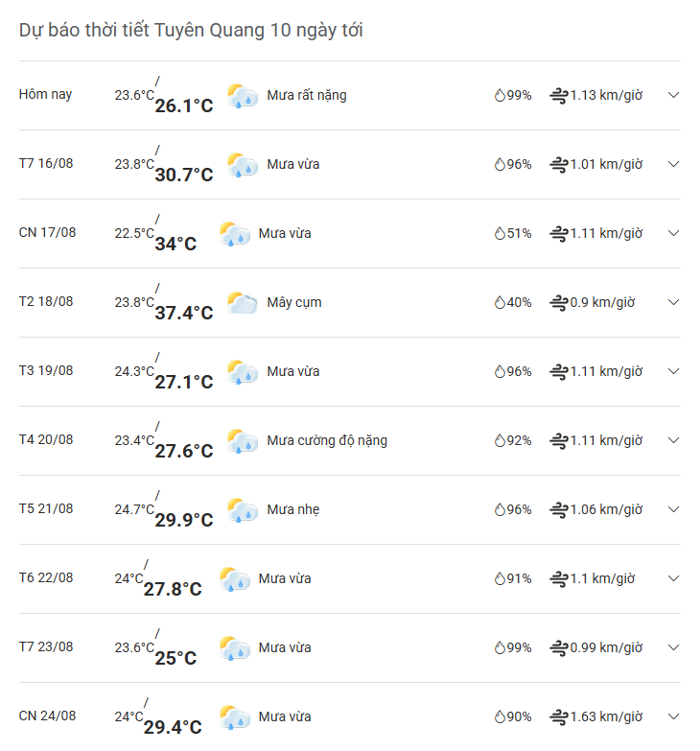Expand the Hôm nay forecast details
Viewport: 700px width, 751px height.
click(x=673, y=95)
